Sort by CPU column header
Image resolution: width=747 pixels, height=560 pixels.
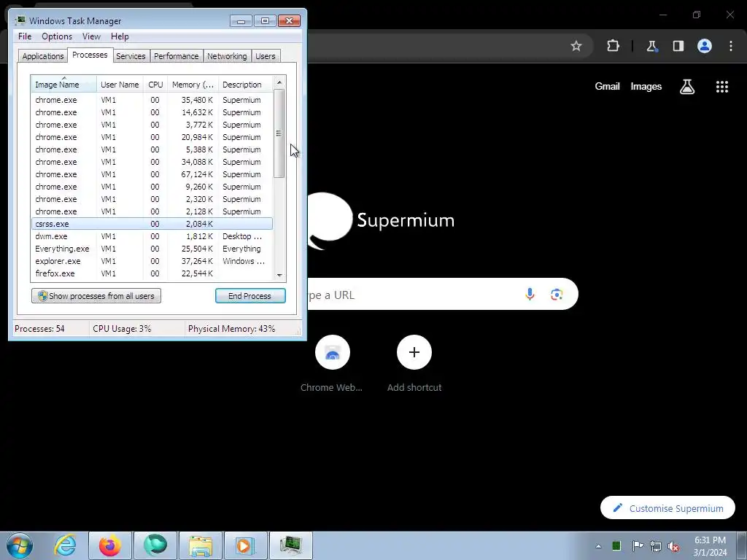[156, 85]
